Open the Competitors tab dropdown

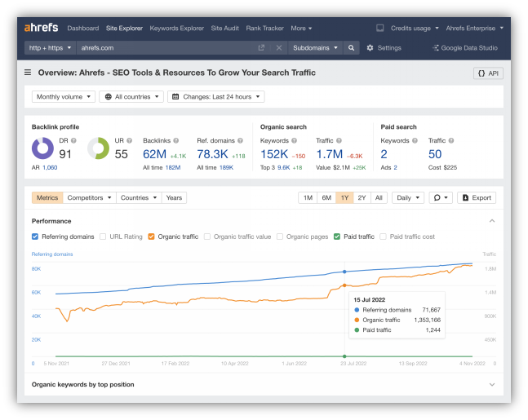pyautogui.click(x=89, y=197)
